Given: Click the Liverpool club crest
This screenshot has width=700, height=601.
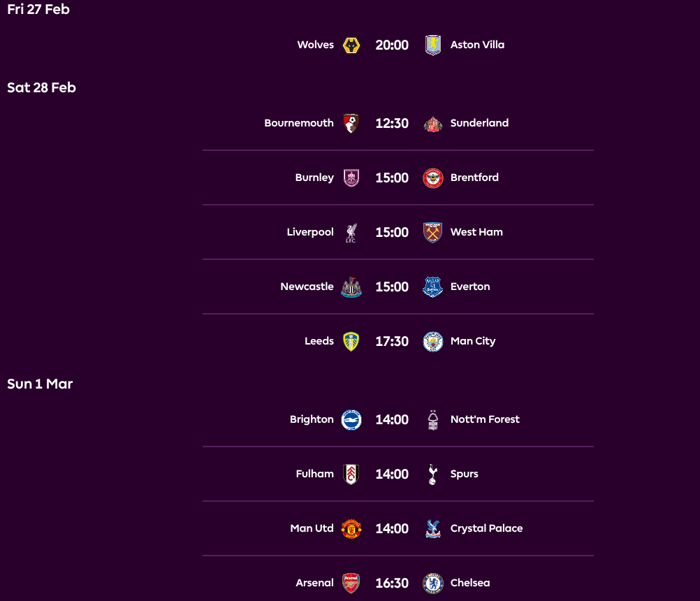Looking at the screenshot, I should pos(351,231).
